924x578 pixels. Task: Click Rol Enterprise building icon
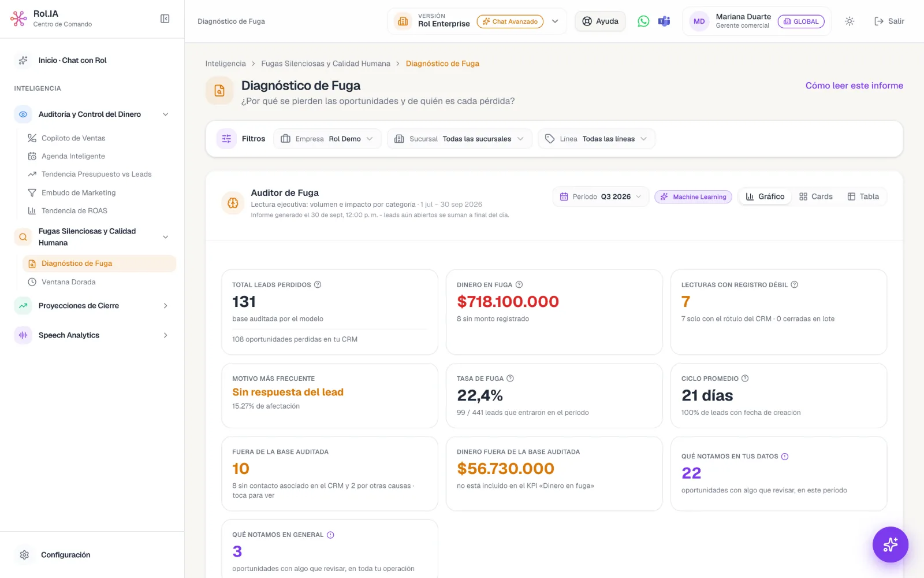click(x=403, y=21)
